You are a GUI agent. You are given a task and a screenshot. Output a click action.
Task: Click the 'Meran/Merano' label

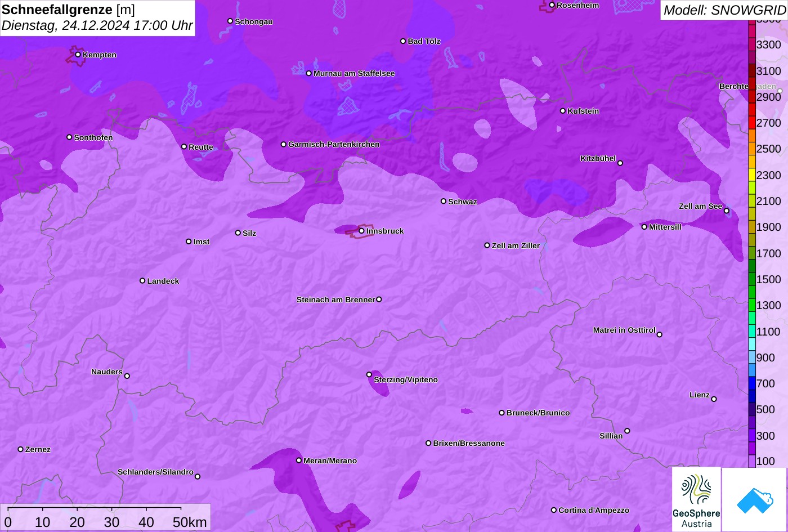click(x=330, y=461)
